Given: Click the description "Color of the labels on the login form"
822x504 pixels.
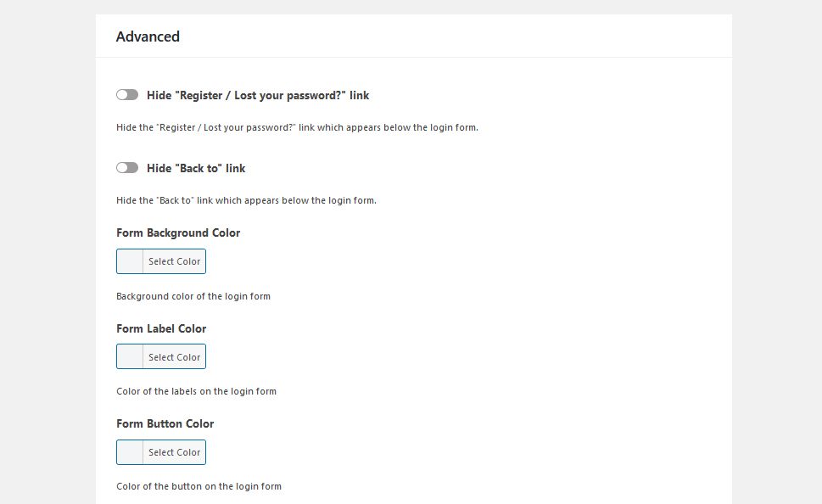Looking at the screenshot, I should [x=196, y=391].
